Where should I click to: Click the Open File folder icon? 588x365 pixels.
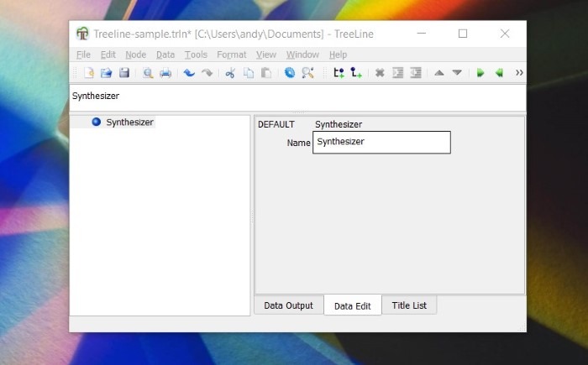pos(107,73)
